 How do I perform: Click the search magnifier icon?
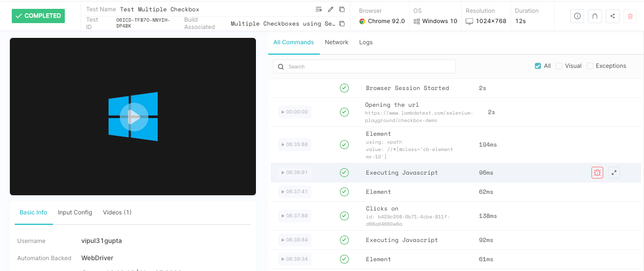(281, 66)
